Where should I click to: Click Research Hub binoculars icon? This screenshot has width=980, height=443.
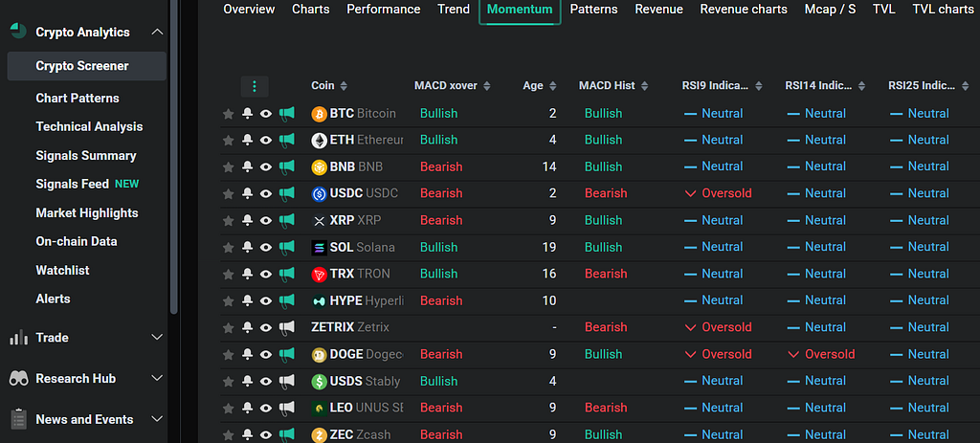(x=19, y=378)
